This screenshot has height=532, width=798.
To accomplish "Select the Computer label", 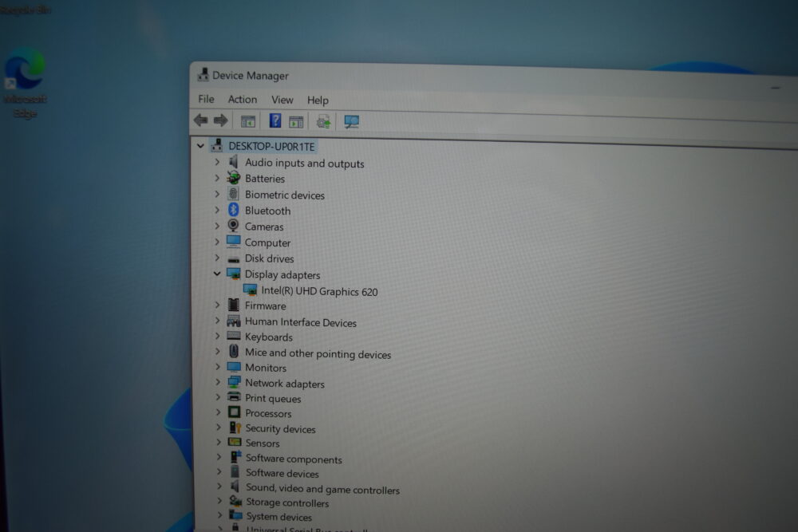I will pos(267,242).
